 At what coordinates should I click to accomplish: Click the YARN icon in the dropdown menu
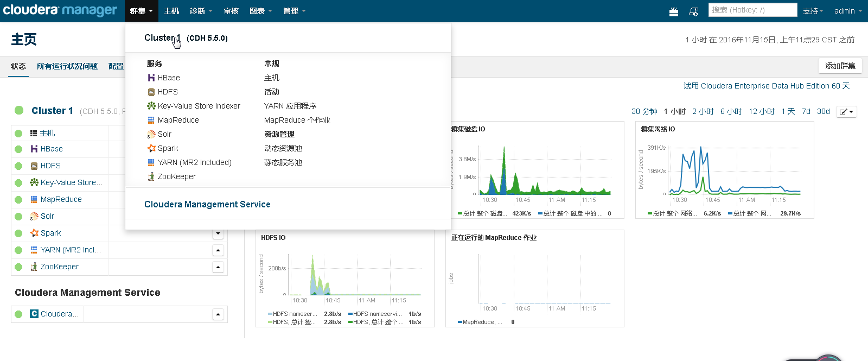click(151, 162)
